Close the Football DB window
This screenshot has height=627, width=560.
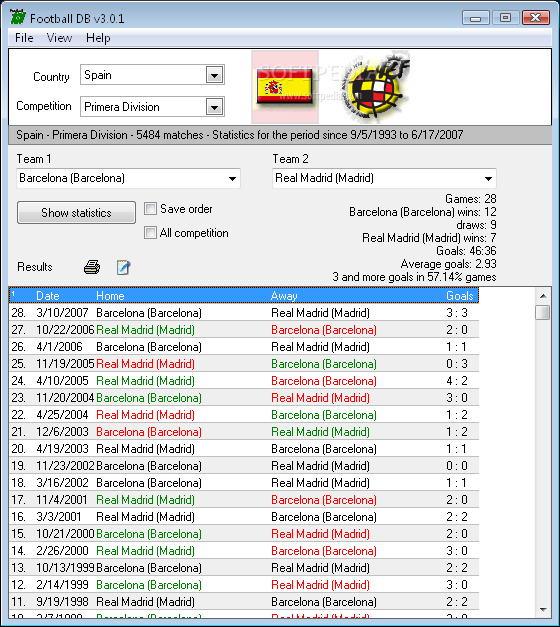(536, 18)
